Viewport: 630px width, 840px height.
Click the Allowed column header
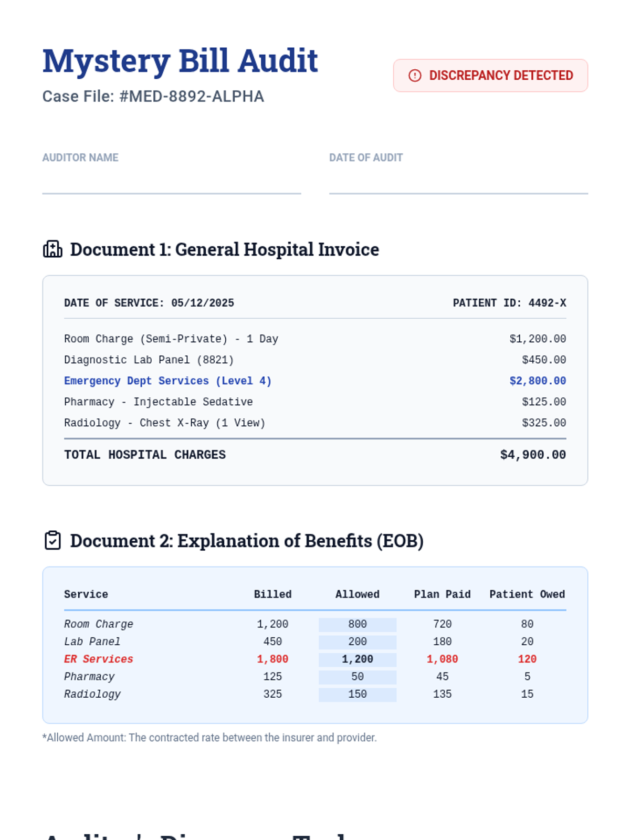pyautogui.click(x=357, y=594)
